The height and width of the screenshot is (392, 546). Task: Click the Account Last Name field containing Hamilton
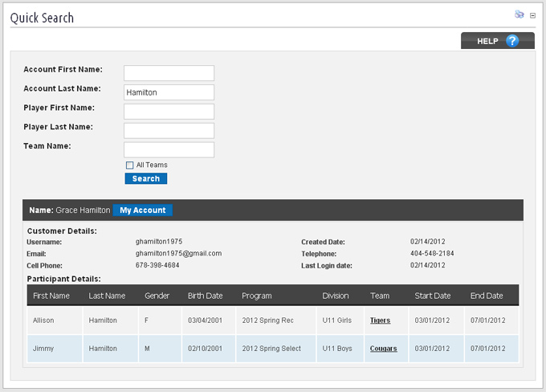click(169, 92)
